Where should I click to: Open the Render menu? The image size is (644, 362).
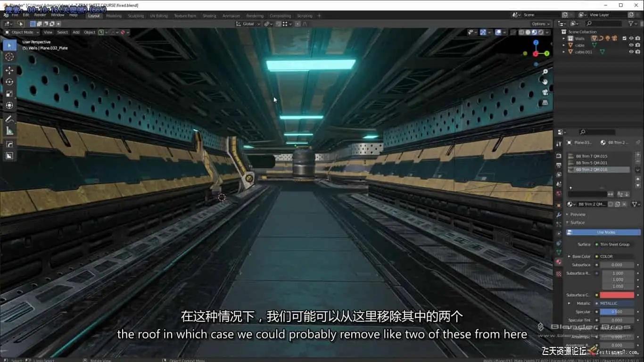(40, 15)
